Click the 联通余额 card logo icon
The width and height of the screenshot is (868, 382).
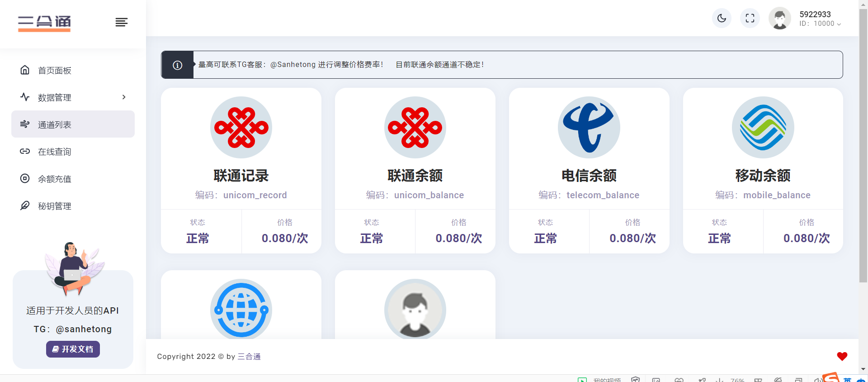(415, 128)
